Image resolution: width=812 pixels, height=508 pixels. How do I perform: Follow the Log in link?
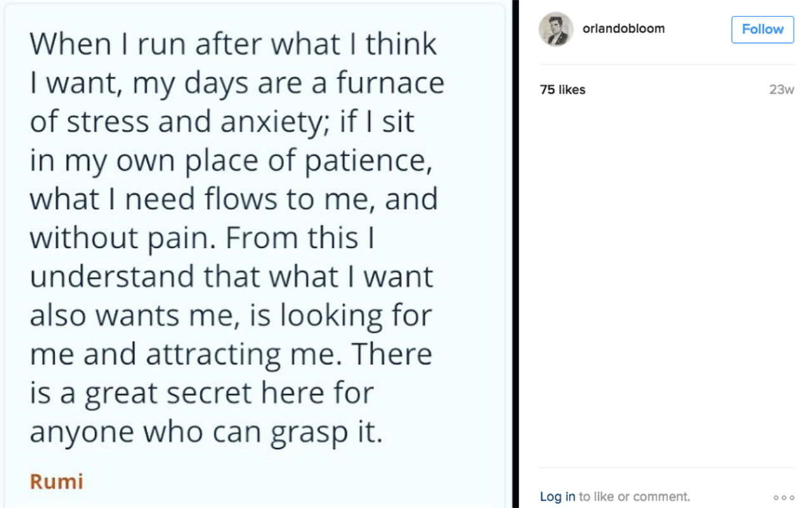click(x=558, y=497)
